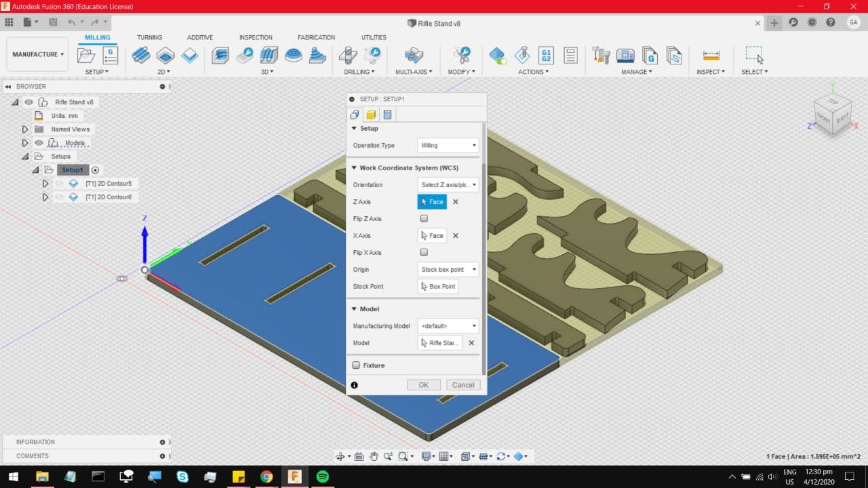Image resolution: width=868 pixels, height=488 pixels.
Task: Toggle visibility of 2D Contour5 operation
Action: 59,184
